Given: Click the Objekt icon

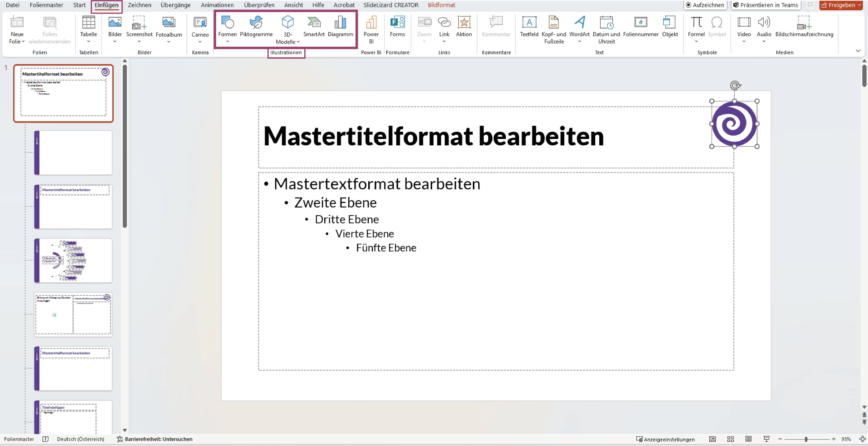Looking at the screenshot, I should coord(670,22).
